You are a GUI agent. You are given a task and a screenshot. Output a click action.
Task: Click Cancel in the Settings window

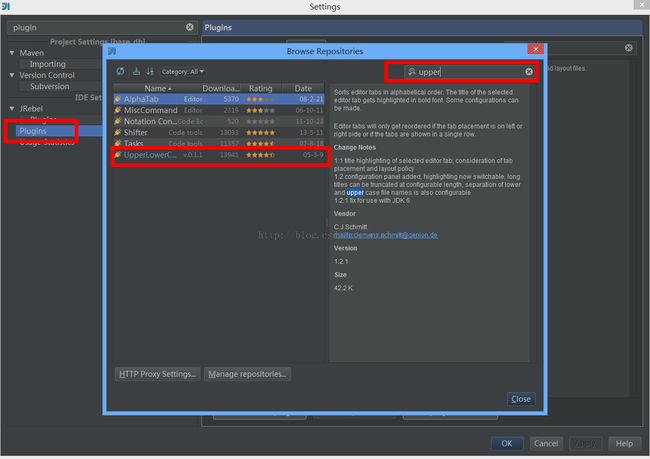coord(546,444)
